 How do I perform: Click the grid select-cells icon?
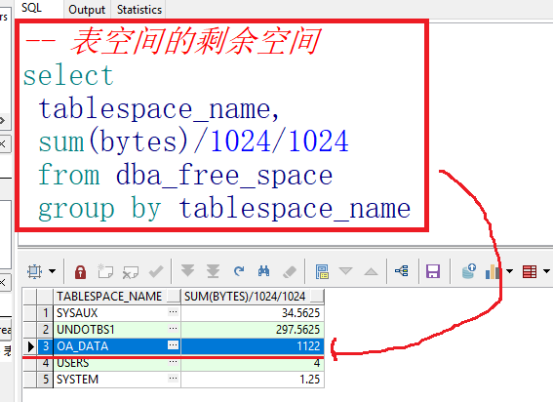coord(35,271)
